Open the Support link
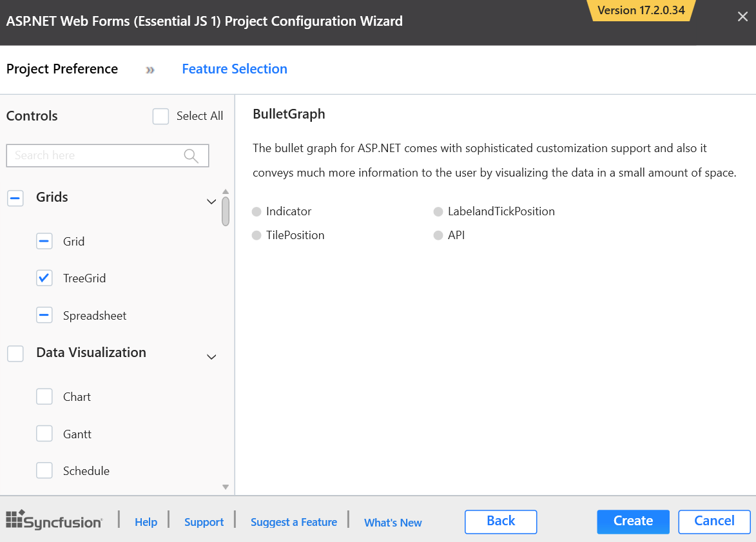 pos(204,522)
